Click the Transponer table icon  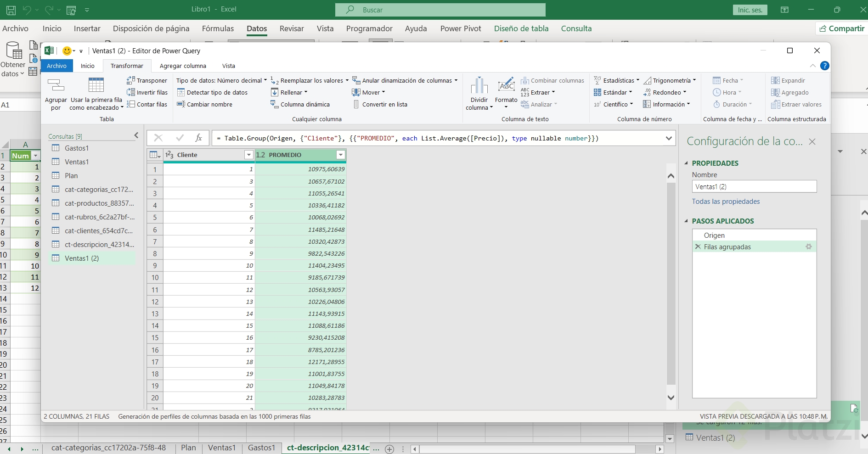point(131,80)
